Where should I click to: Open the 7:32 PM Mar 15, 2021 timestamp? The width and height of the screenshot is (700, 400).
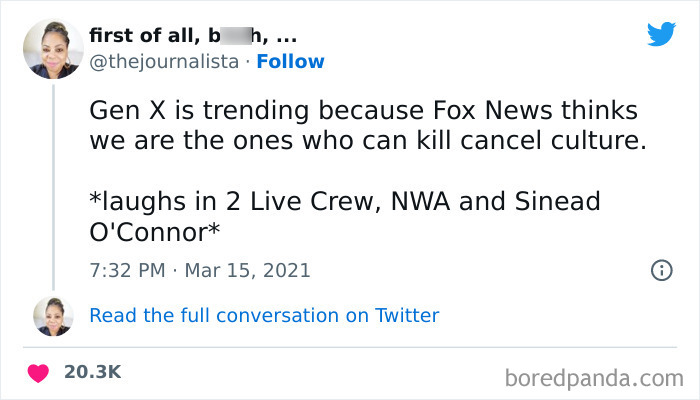200,270
